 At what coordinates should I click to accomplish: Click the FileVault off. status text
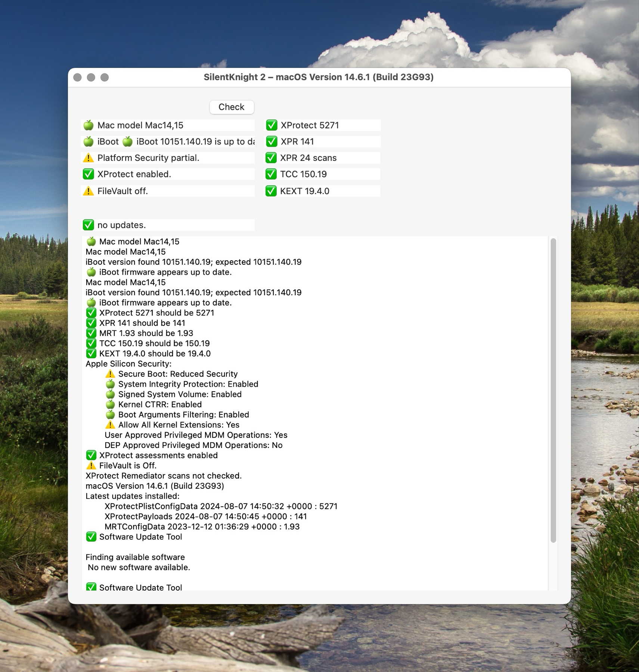tap(122, 191)
